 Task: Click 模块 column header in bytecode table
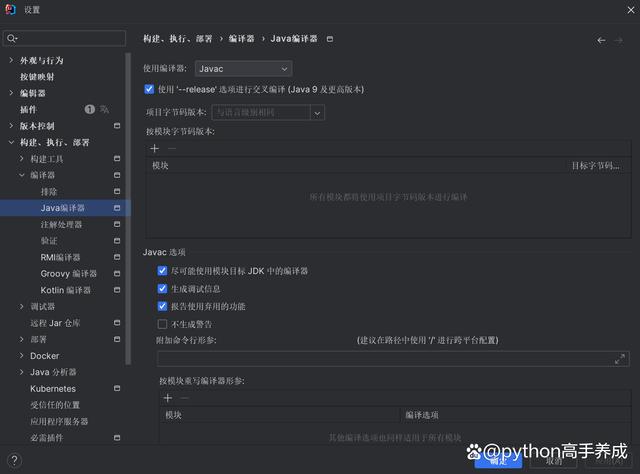pos(160,165)
